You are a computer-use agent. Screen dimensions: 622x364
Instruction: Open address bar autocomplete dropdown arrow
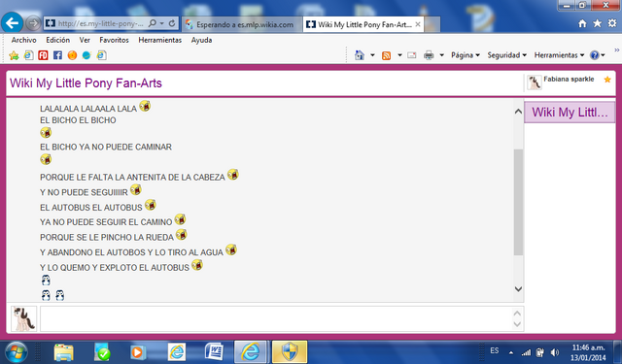coord(162,23)
